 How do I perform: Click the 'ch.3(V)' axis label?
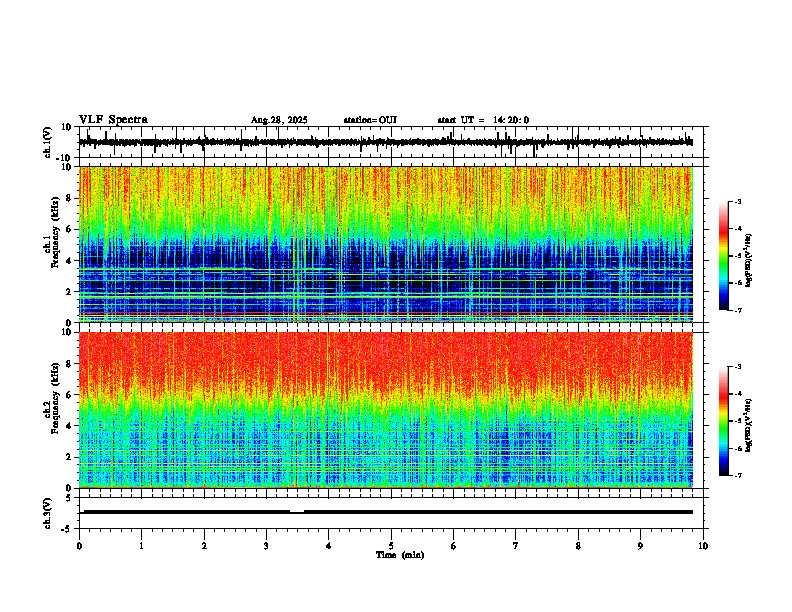point(48,513)
